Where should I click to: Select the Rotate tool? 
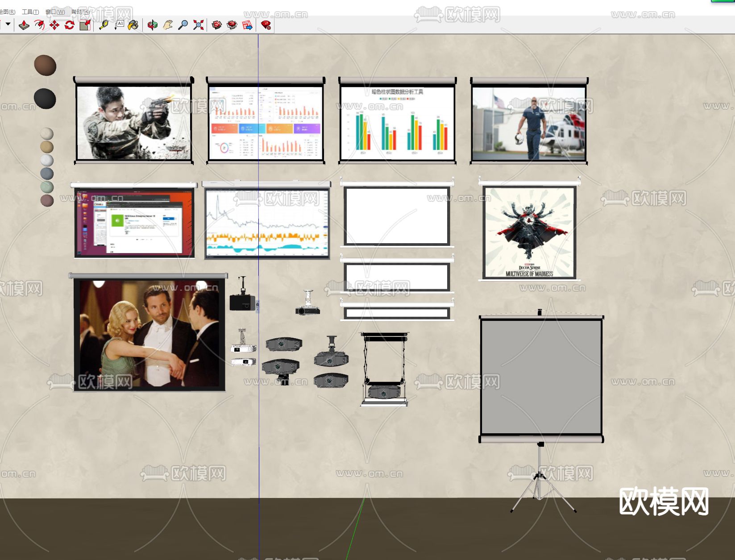[x=70, y=25]
